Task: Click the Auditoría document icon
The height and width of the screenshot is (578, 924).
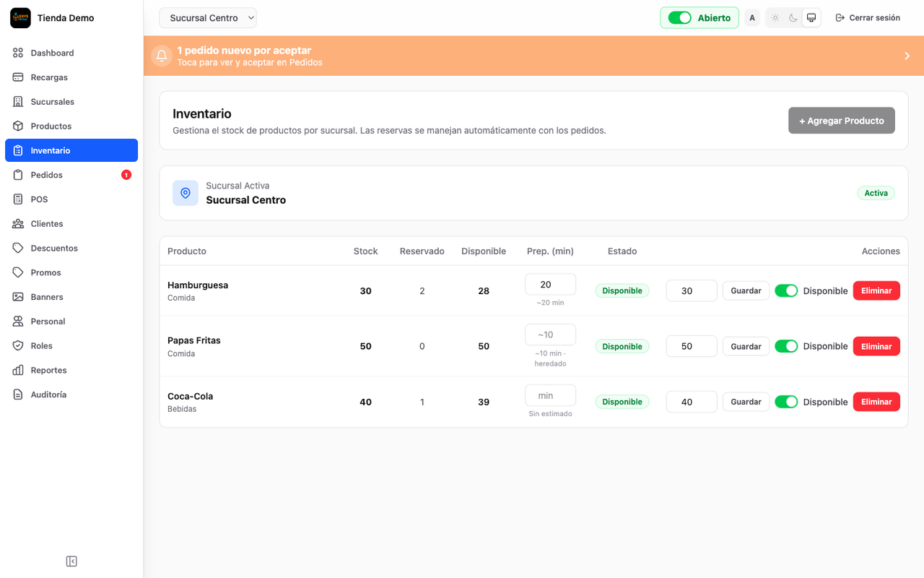Action: (18, 394)
